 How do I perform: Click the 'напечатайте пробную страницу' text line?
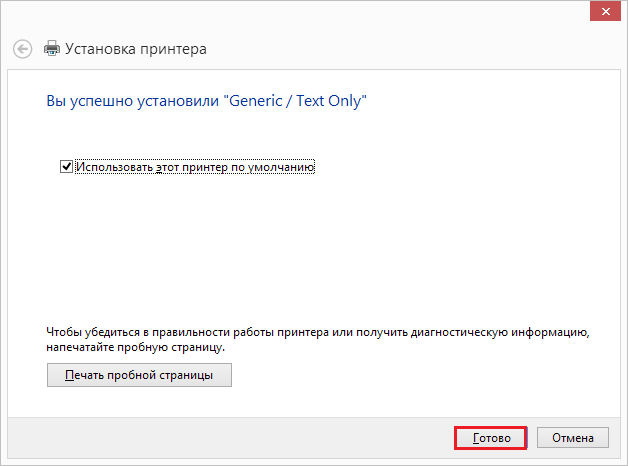tap(136, 346)
